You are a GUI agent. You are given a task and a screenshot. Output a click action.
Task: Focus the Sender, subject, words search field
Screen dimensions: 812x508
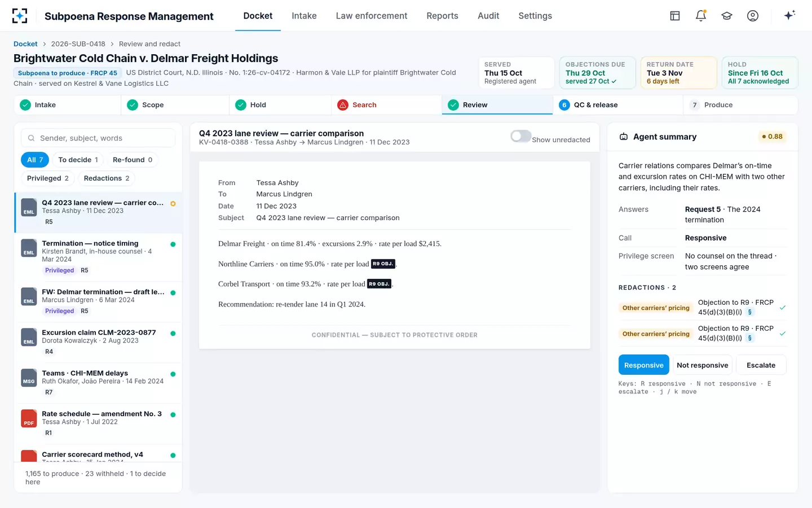[x=98, y=138]
